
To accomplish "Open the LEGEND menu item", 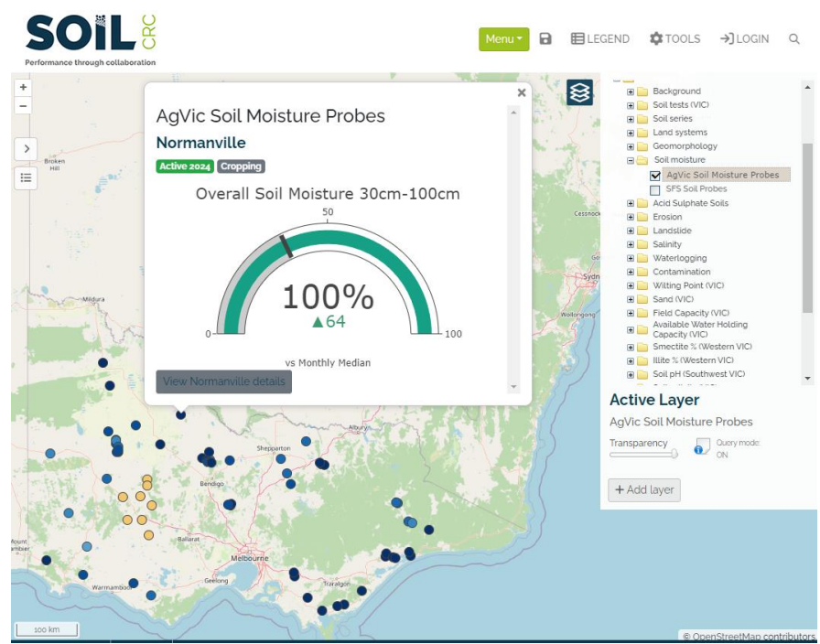I will [600, 39].
